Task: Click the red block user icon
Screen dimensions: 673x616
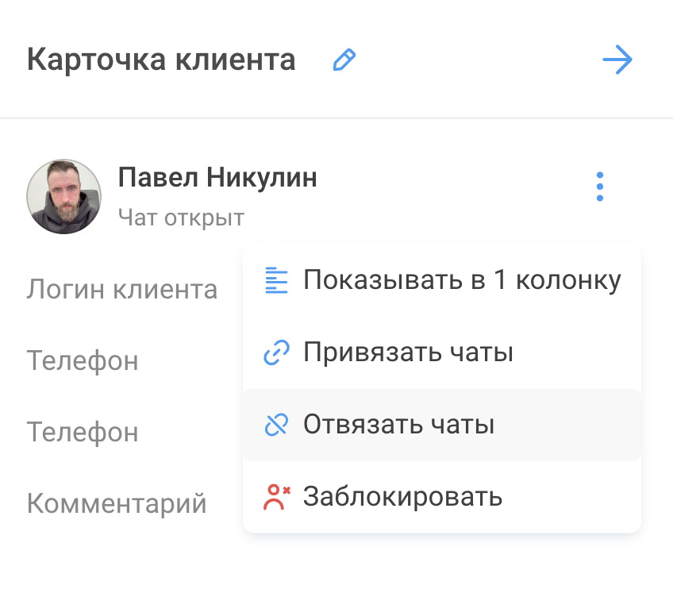Action: (276, 497)
